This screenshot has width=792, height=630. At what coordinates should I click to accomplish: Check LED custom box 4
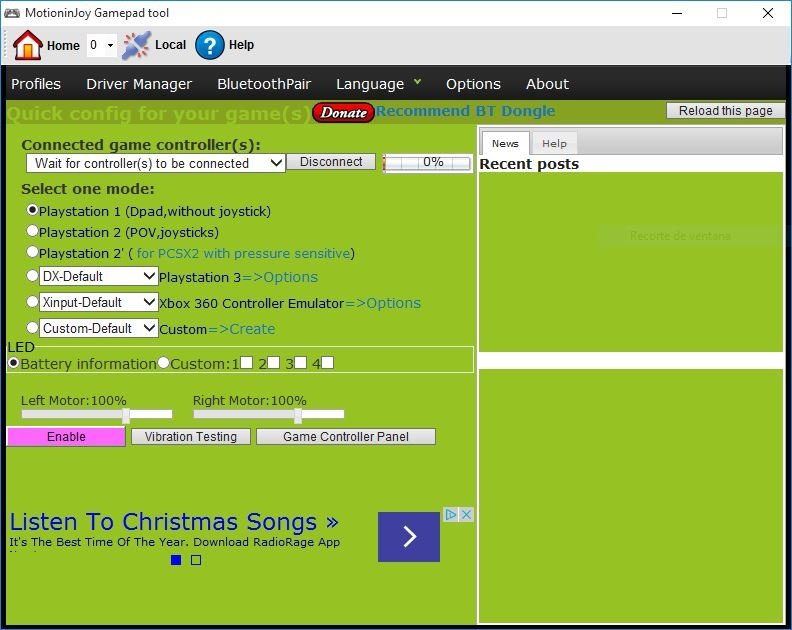(x=327, y=363)
